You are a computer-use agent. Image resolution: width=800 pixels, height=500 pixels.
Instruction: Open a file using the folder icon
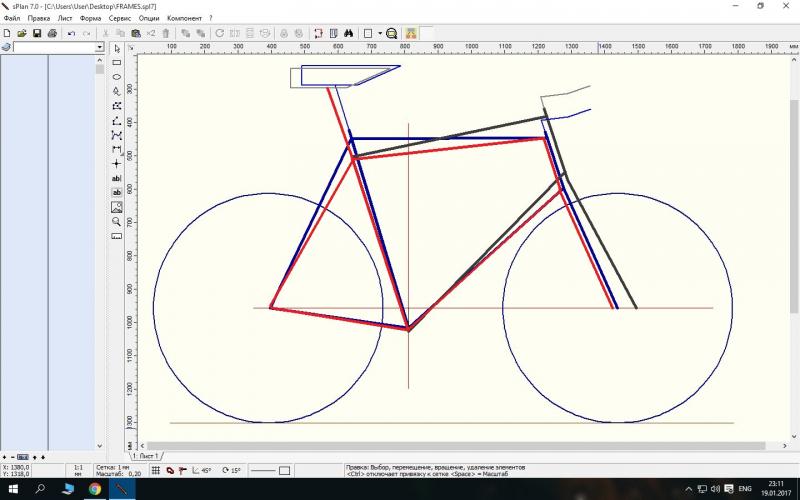22,33
